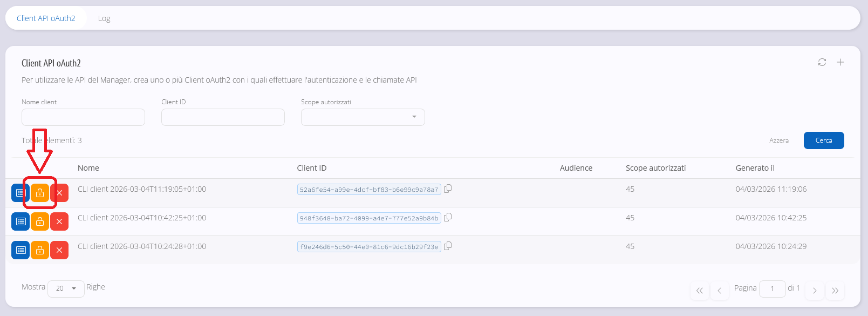This screenshot has height=316, width=868.
Task: Click date 04/03/2026 11:19:06
Action: pos(771,189)
